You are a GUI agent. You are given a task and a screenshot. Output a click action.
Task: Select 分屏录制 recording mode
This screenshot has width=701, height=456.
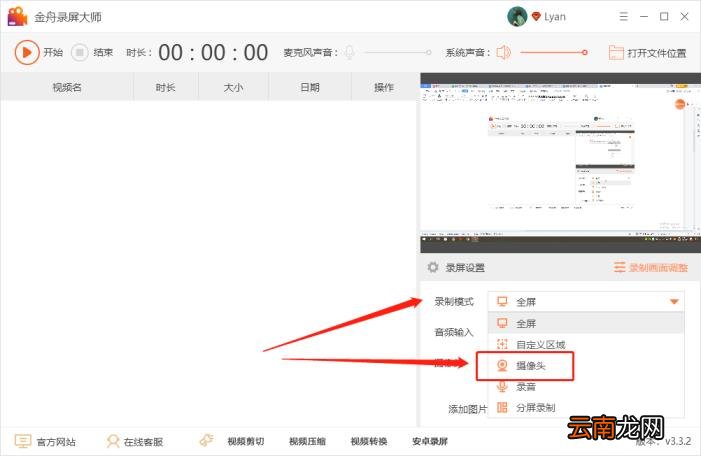(586, 407)
